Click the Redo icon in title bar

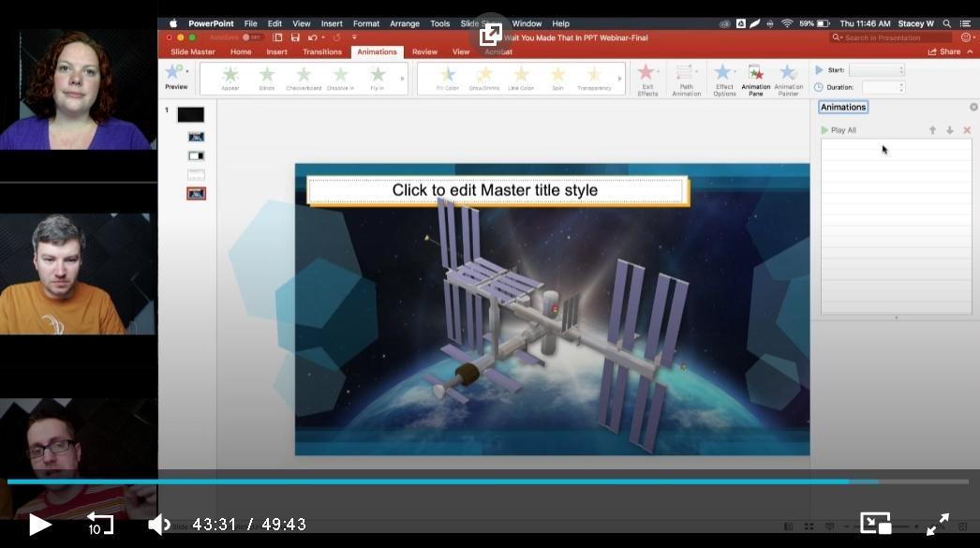(337, 37)
